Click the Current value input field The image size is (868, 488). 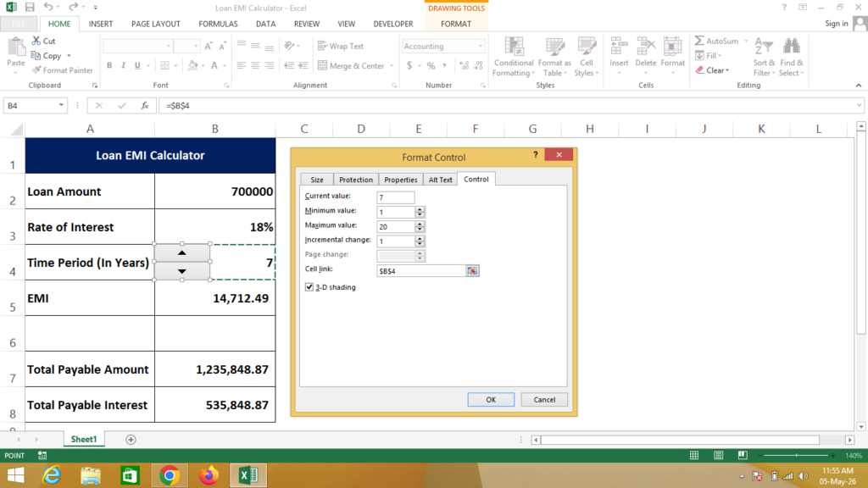(395, 197)
